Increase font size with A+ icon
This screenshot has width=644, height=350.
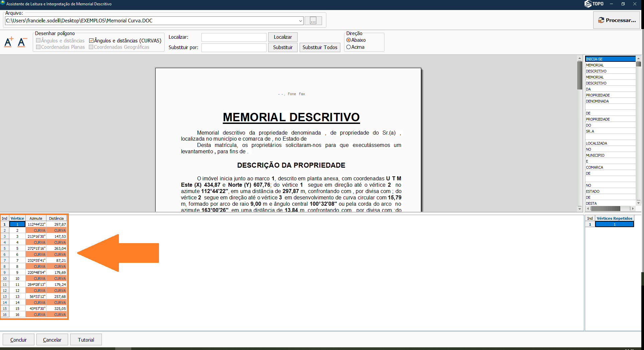[x=9, y=42]
